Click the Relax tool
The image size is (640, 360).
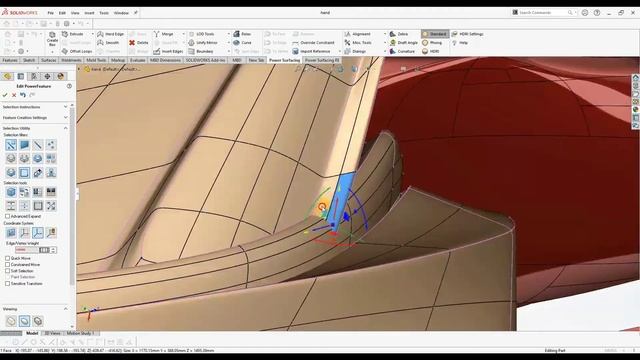coord(242,34)
